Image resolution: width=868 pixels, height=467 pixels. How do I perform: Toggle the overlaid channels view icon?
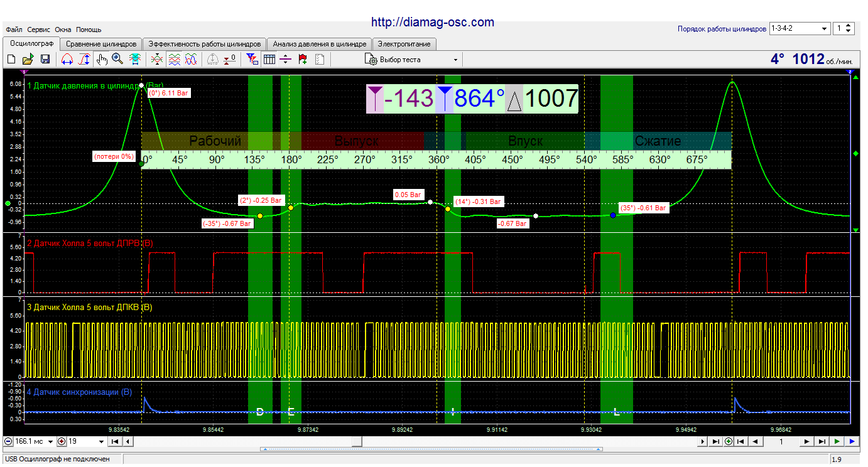pyautogui.click(x=191, y=60)
